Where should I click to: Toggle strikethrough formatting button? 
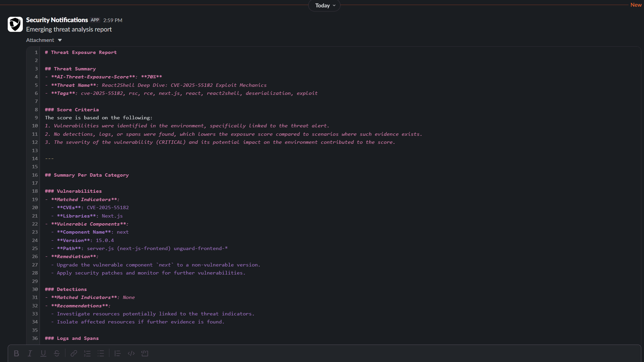point(57,353)
